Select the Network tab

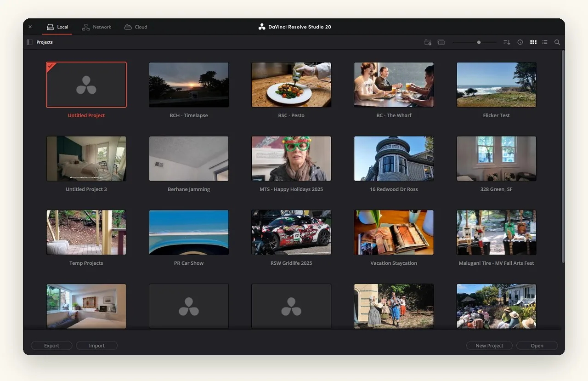[96, 27]
